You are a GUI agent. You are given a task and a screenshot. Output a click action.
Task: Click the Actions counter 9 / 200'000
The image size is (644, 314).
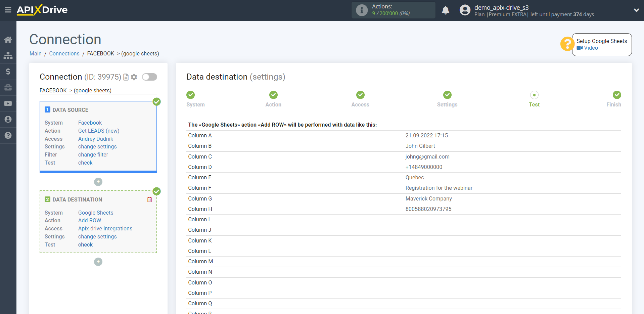tap(391, 14)
